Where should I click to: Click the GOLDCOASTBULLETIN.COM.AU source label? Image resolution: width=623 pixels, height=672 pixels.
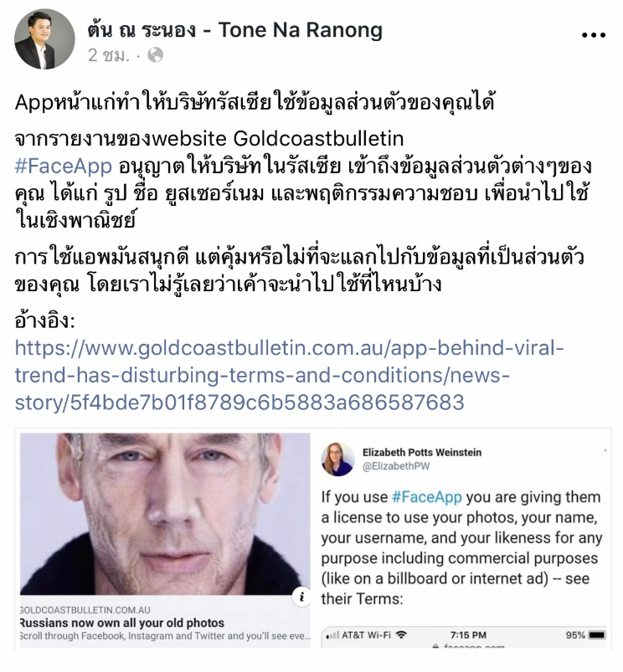click(x=85, y=609)
